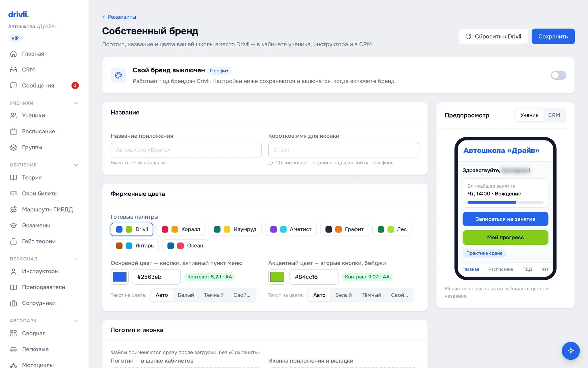588x368 pixels.
Task: Click the Сохранить button
Action: click(x=553, y=36)
